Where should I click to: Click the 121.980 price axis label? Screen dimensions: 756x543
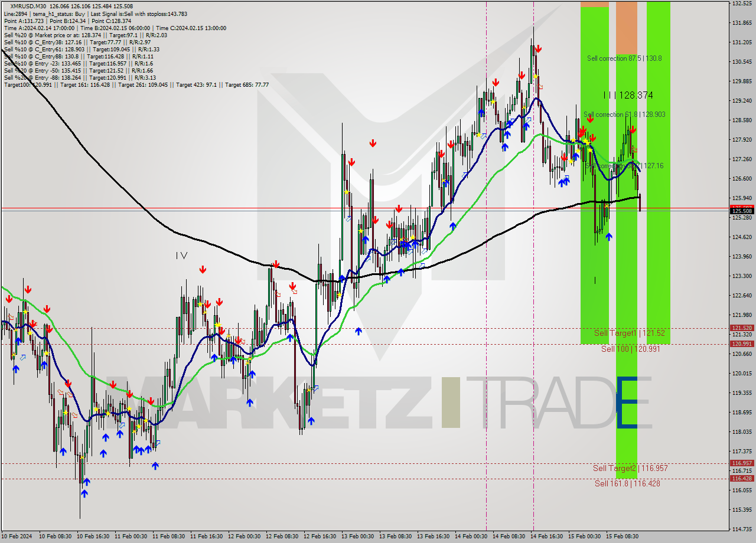(742, 315)
